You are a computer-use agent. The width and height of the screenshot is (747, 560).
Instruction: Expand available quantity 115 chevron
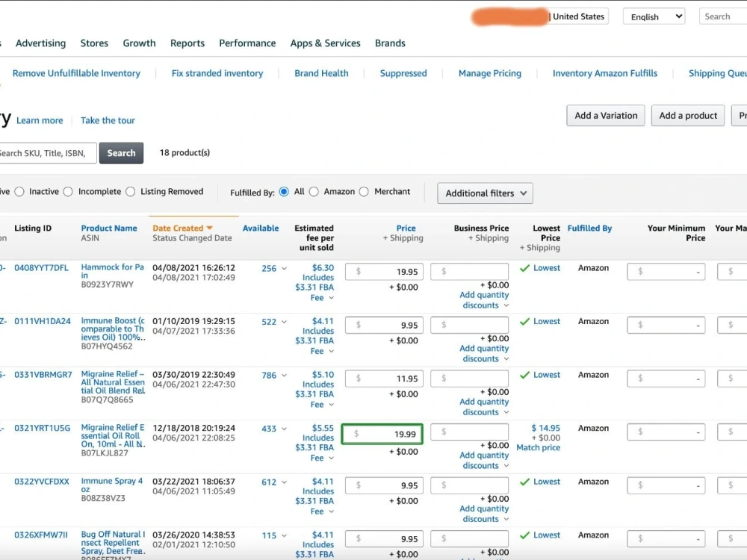tap(284, 535)
